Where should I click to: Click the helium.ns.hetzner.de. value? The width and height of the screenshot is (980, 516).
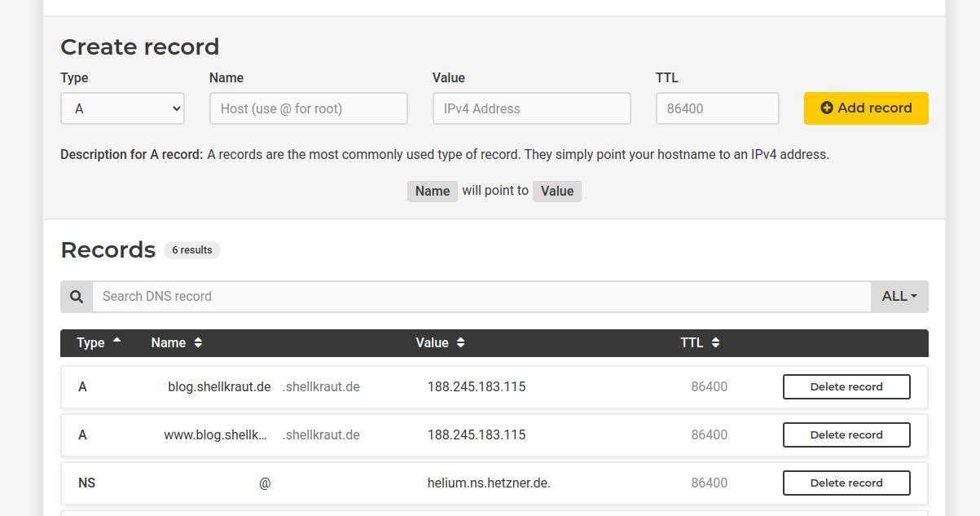pos(489,483)
